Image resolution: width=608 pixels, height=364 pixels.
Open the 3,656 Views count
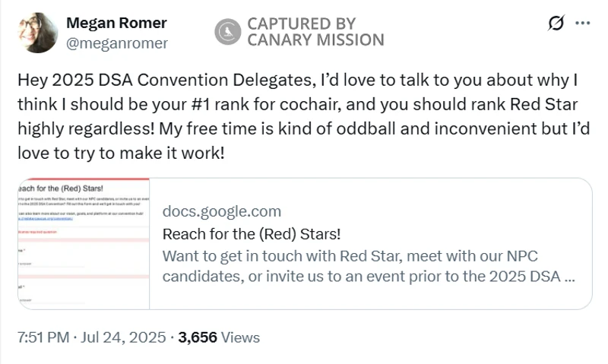(218, 337)
